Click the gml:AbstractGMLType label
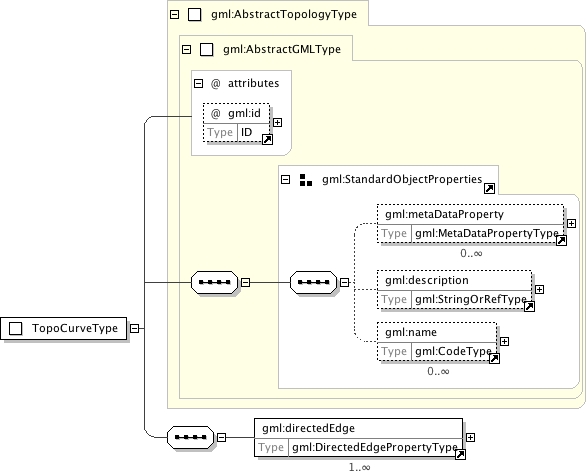The image size is (587, 476). coord(282,49)
